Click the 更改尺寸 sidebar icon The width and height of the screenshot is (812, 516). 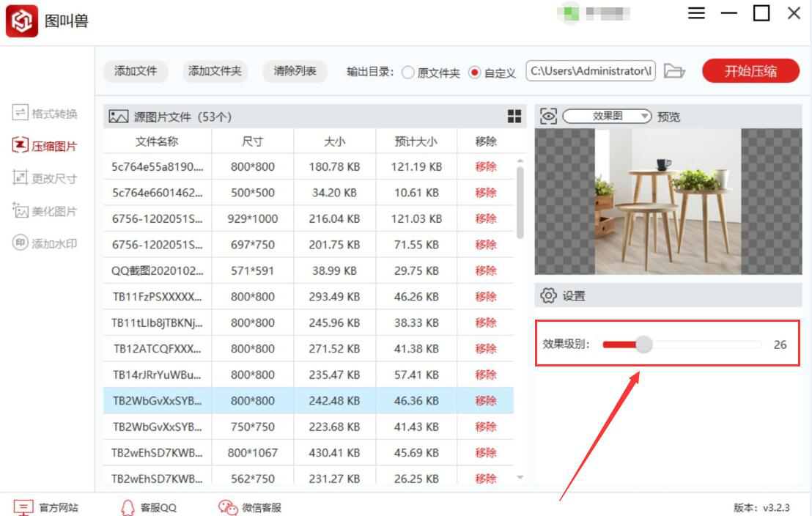point(20,177)
